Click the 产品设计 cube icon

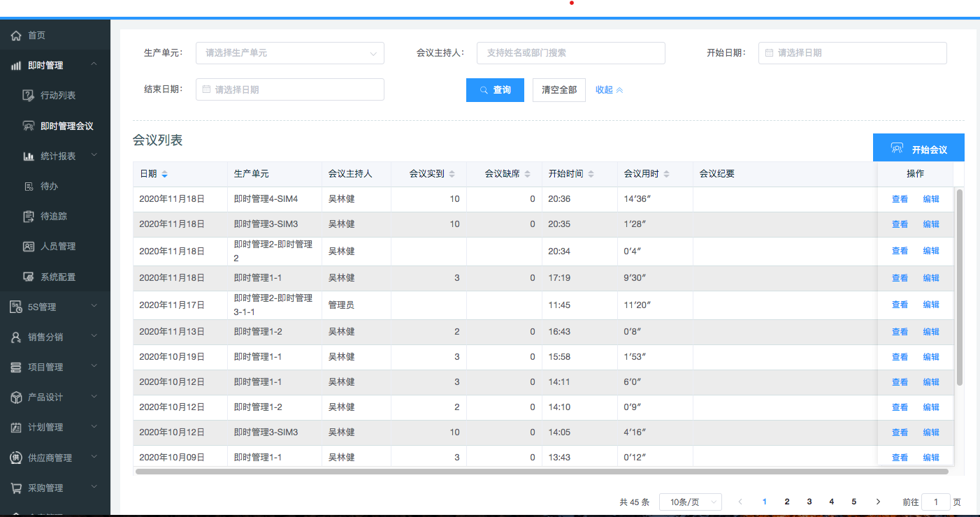15,398
